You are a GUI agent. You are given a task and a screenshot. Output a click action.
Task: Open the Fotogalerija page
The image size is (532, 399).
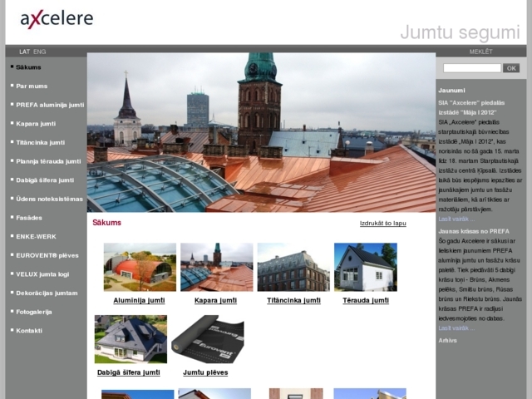pos(33,312)
